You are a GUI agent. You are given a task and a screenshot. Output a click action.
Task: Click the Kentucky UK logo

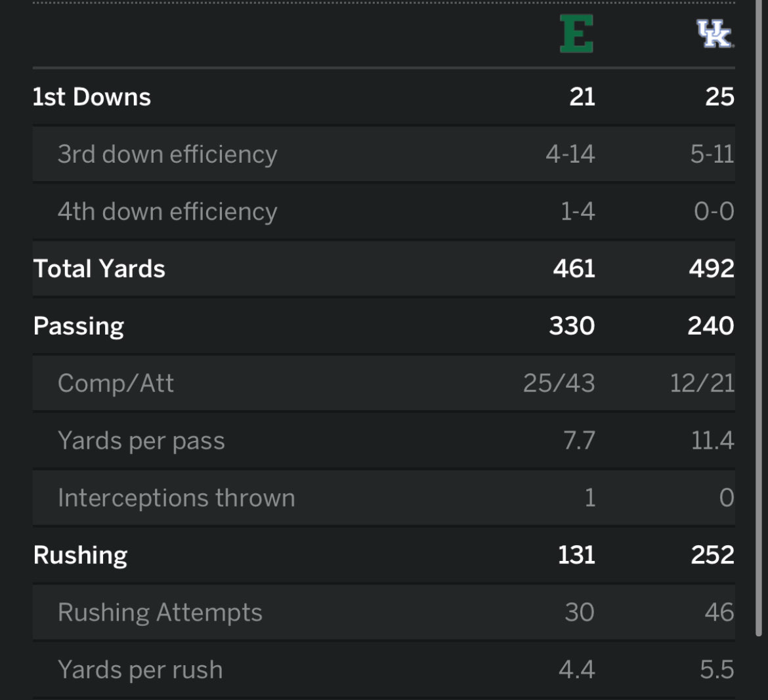[x=715, y=35]
